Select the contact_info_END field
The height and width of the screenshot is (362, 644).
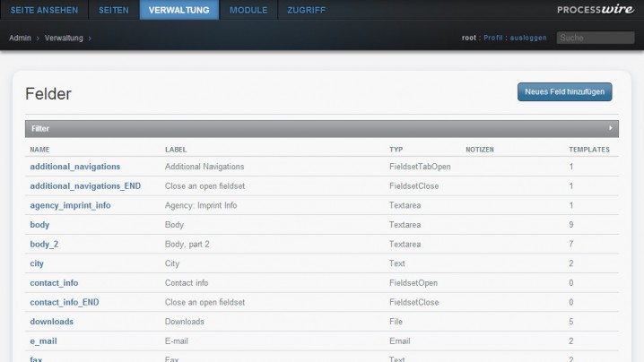pyautogui.click(x=64, y=302)
